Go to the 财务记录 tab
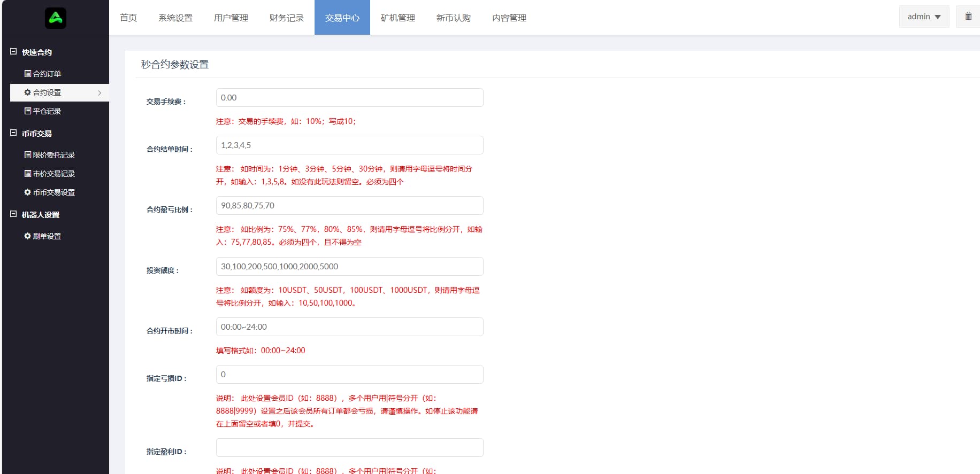Image resolution: width=980 pixels, height=474 pixels. click(287, 18)
